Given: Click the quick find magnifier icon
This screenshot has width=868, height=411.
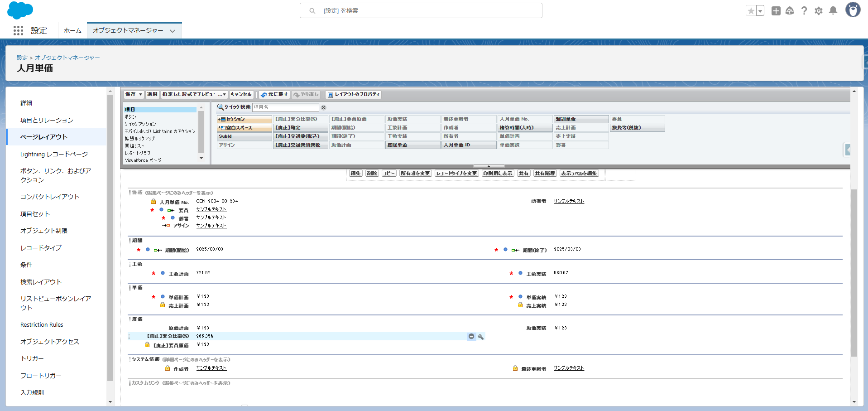Looking at the screenshot, I should (x=221, y=107).
